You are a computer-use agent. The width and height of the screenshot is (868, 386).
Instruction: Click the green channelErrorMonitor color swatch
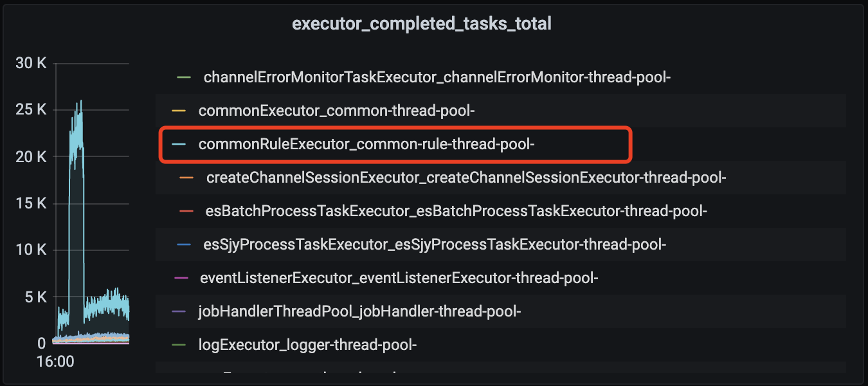pos(185,78)
